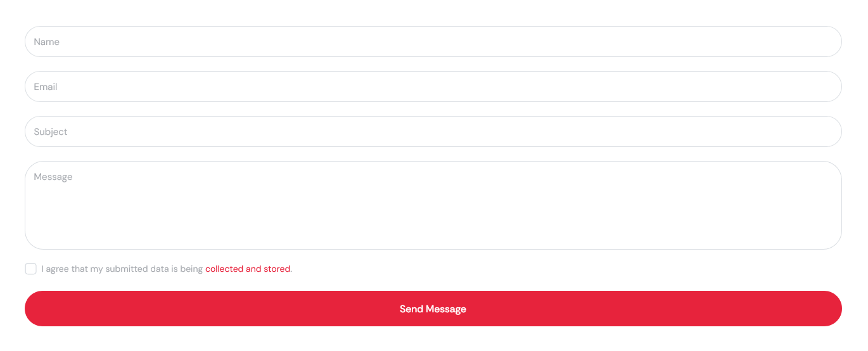Follow the red privacy link in consent text
The height and width of the screenshot is (351, 868).
click(248, 269)
